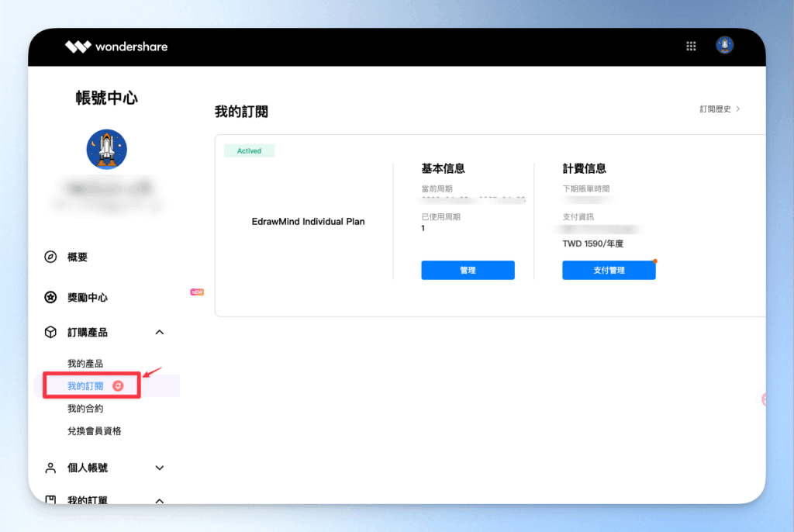Select 我的訂閱 submenu item

click(85, 386)
